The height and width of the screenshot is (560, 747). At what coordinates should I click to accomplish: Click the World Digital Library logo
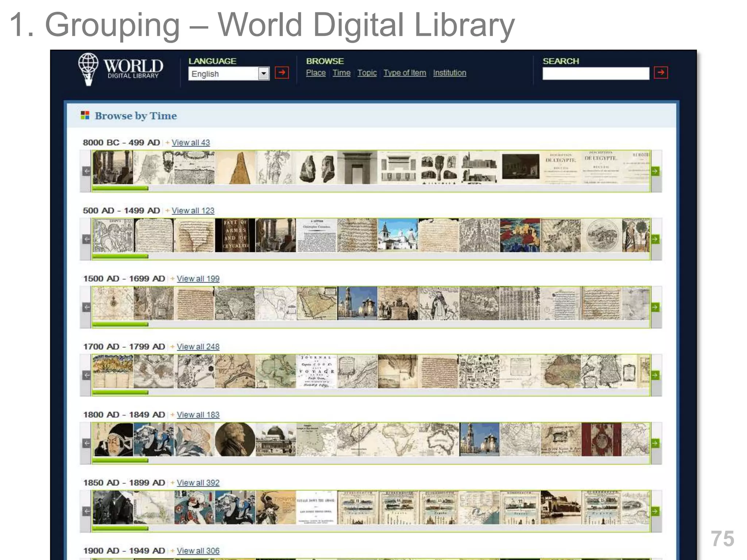pyautogui.click(x=120, y=69)
